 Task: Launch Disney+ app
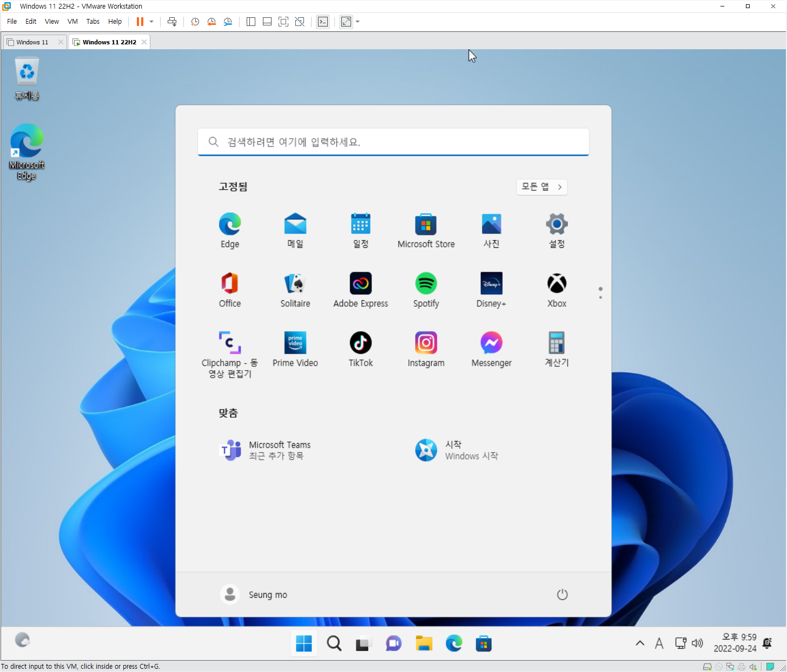[492, 289]
